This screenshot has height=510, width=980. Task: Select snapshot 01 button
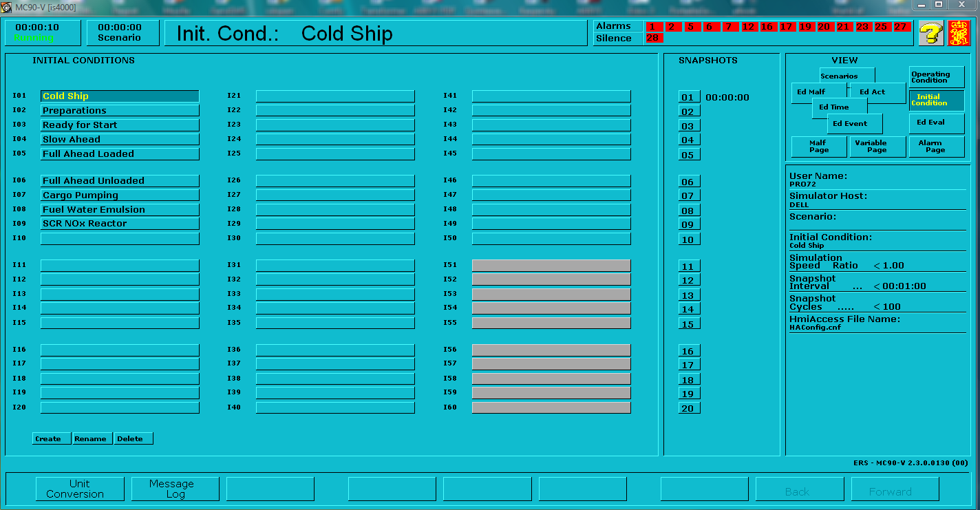(x=689, y=97)
